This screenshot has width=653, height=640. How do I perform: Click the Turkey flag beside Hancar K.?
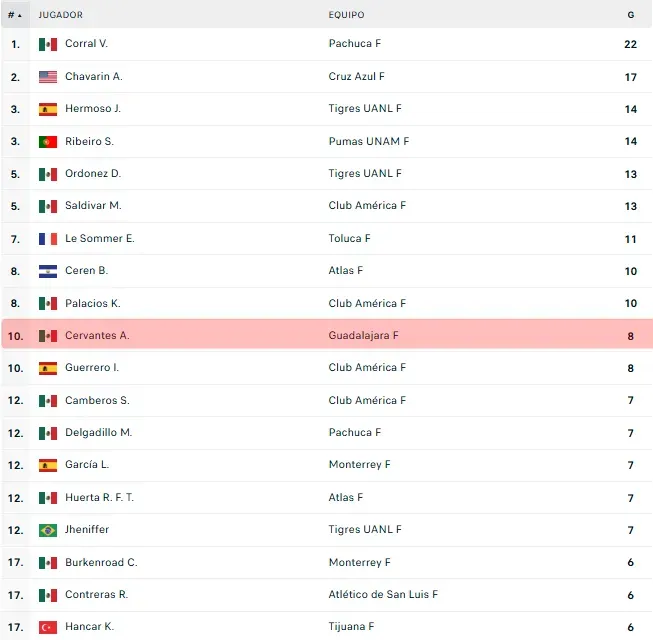pos(48,627)
